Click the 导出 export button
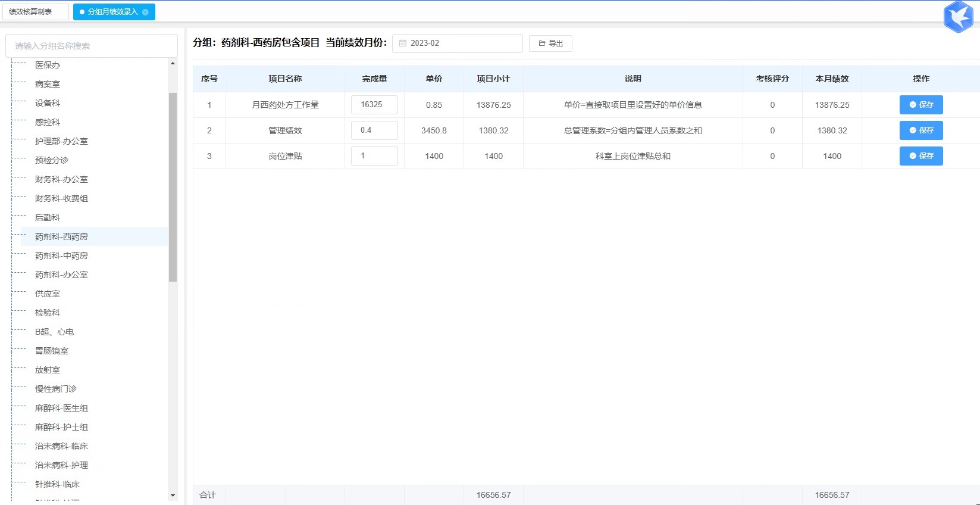Viewport: 980px width, 505px height. 550,43
